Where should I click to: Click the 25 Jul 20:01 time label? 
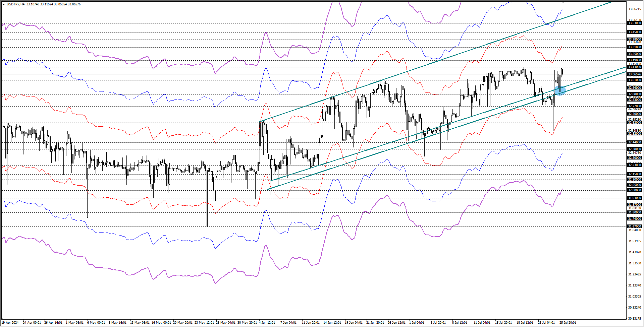(x=568, y=323)
